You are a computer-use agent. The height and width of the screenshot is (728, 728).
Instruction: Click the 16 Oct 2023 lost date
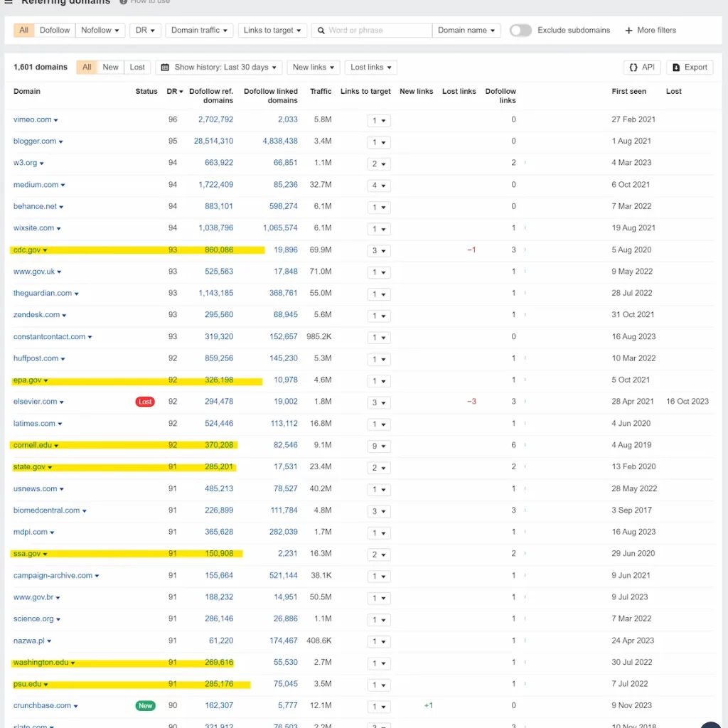point(687,402)
